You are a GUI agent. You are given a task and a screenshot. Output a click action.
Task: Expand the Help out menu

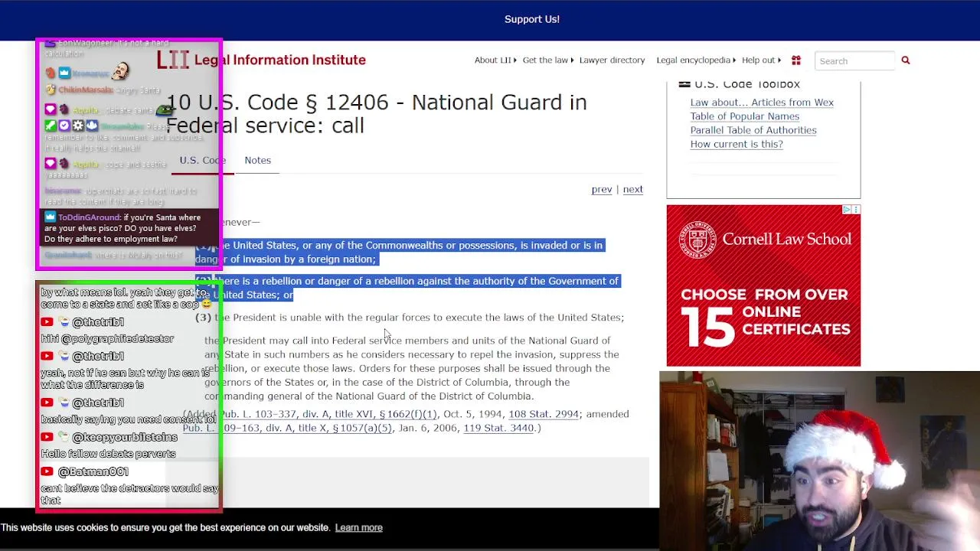761,60
